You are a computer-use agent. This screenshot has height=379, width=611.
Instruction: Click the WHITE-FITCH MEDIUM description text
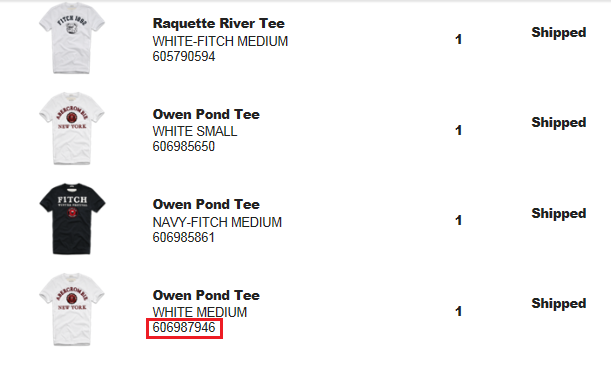coord(220,41)
